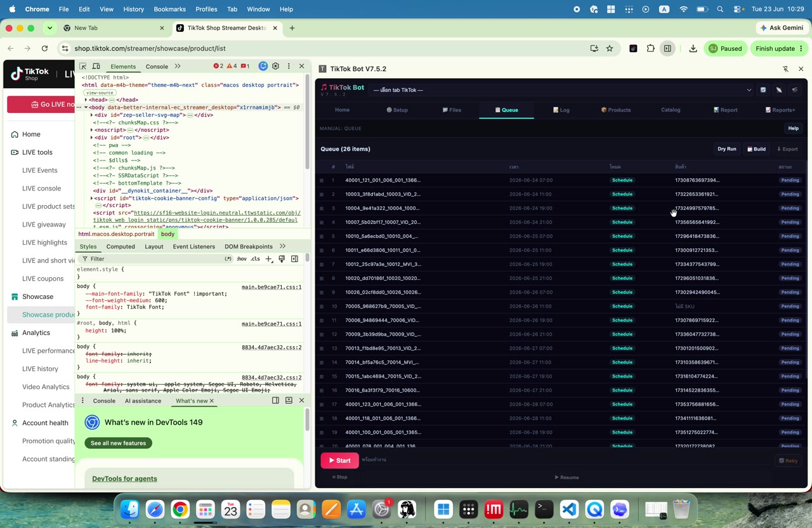Expand the div root node

point(92,138)
